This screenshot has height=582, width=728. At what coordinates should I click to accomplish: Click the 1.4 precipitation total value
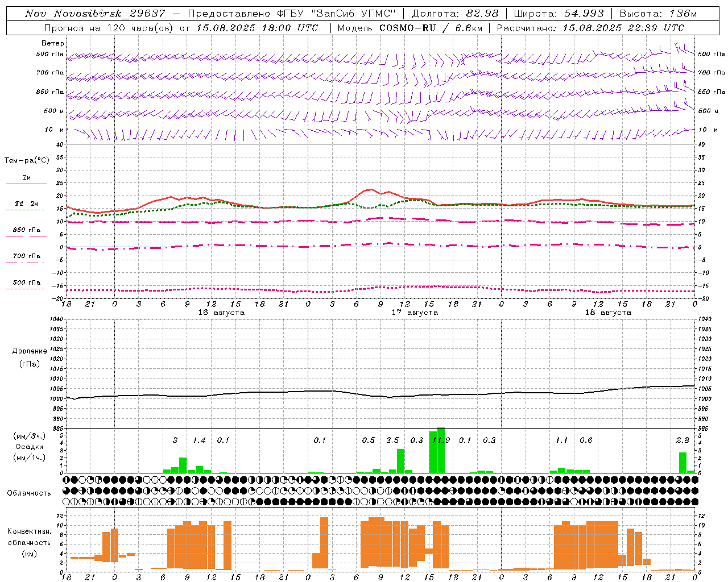tap(199, 440)
